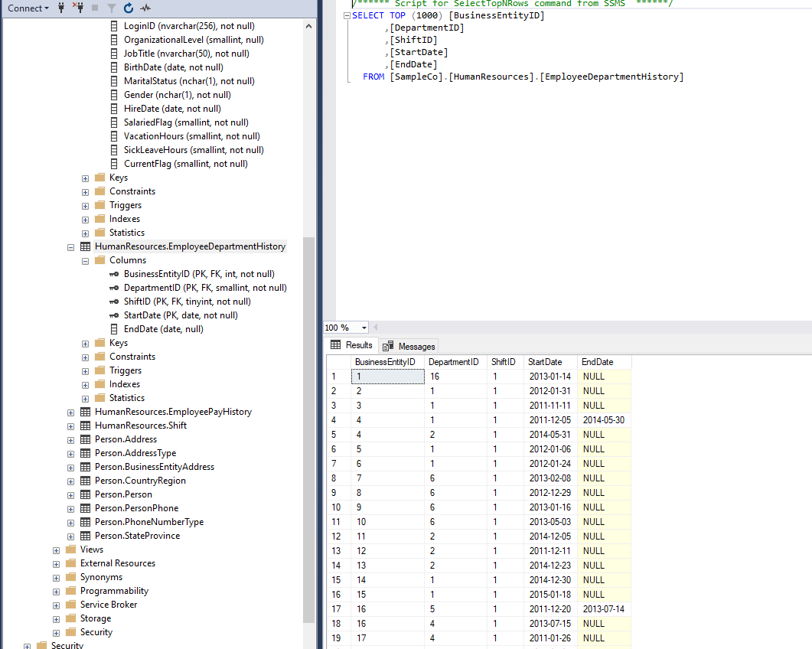Click the ShiftID key icon
The height and width of the screenshot is (649, 812).
point(114,302)
